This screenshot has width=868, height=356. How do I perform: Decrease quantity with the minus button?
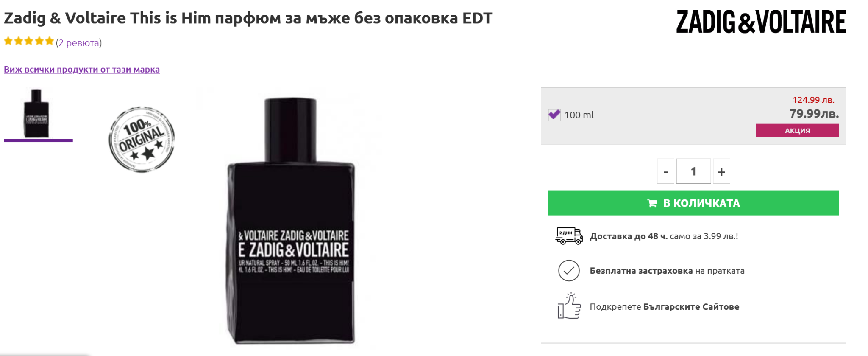[665, 171]
